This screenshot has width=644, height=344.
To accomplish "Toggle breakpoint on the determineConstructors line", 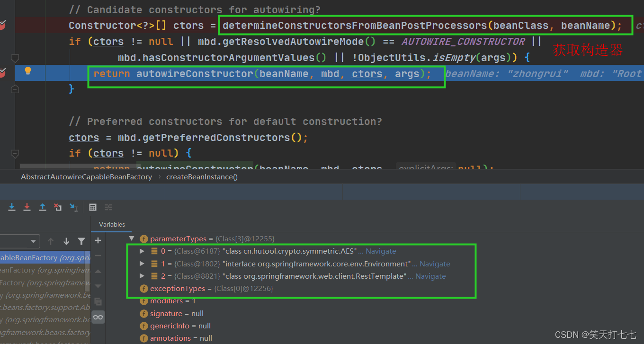I will (x=2, y=25).
